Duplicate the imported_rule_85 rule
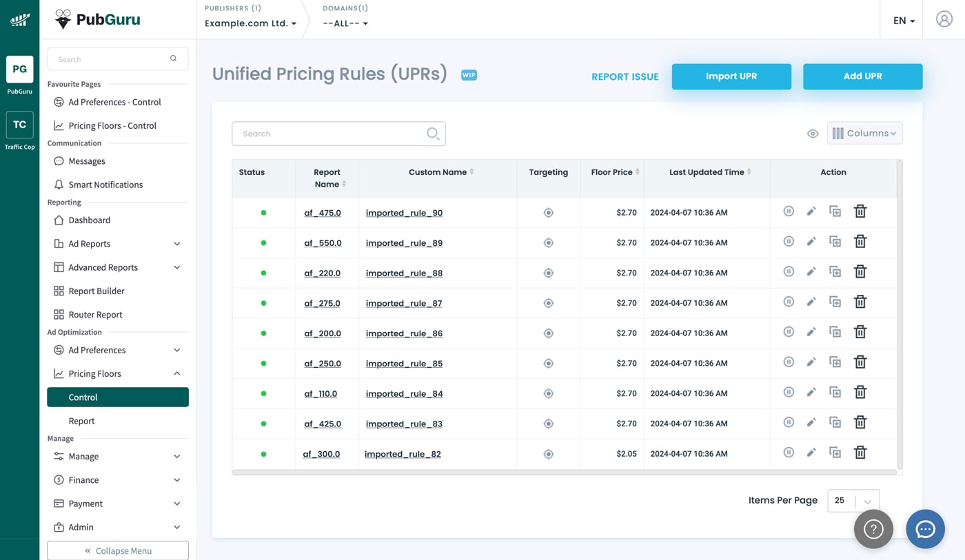The image size is (965, 560). pos(835,362)
